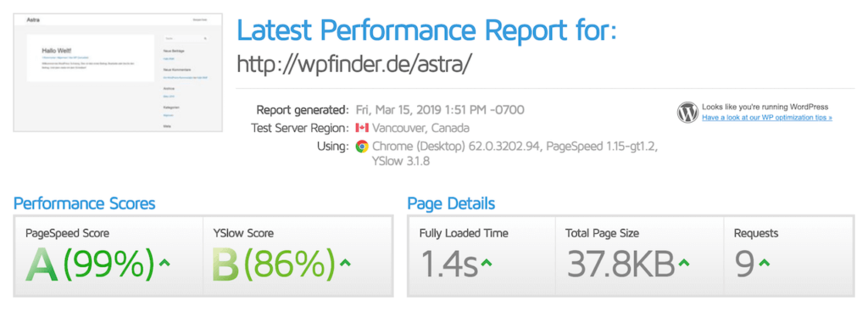This screenshot has height=311, width=868.
Task: Click "Hallo Welt!" title in the thumbnail
Action: pos(57,50)
